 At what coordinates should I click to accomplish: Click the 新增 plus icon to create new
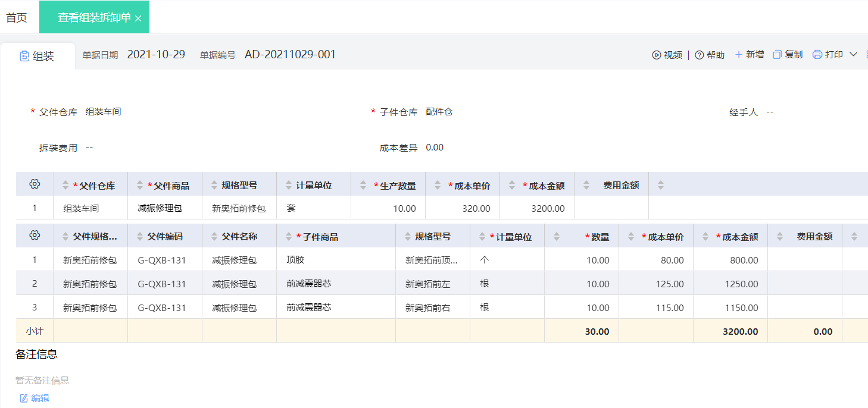point(738,54)
